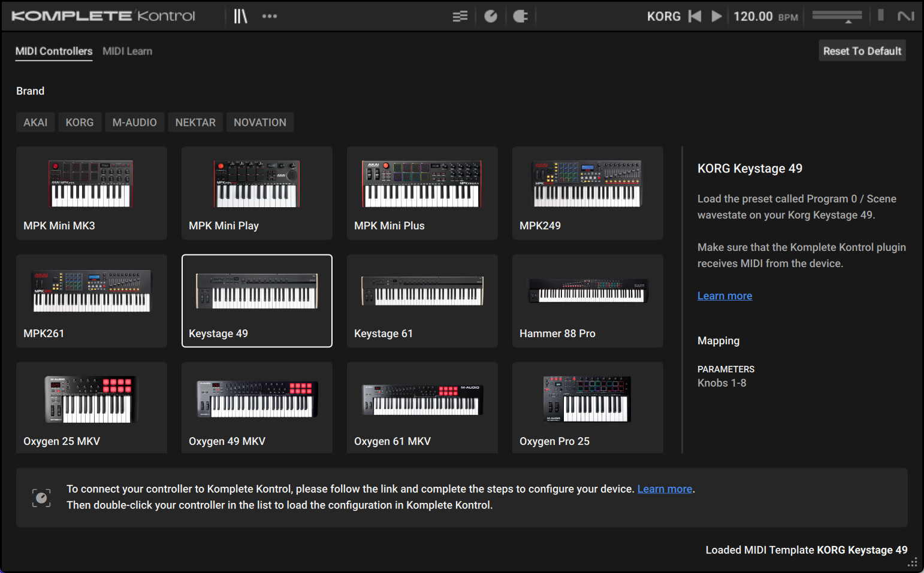Click the KORG Keystage 49 heading

[x=750, y=169]
